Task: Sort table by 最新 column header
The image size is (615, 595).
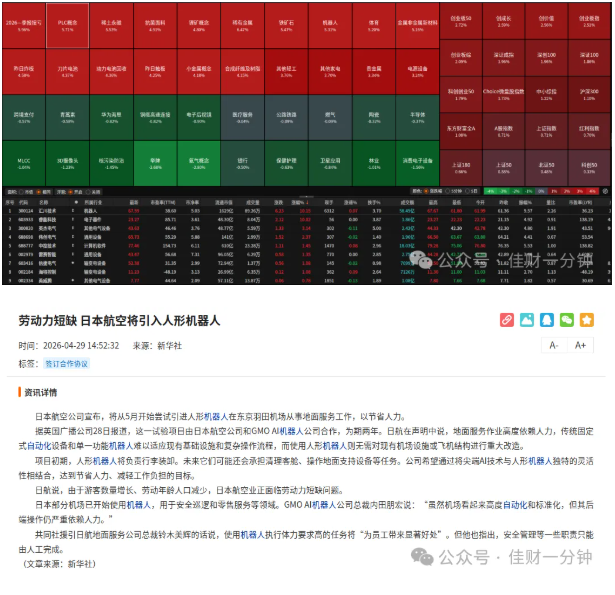Action: click(x=134, y=202)
